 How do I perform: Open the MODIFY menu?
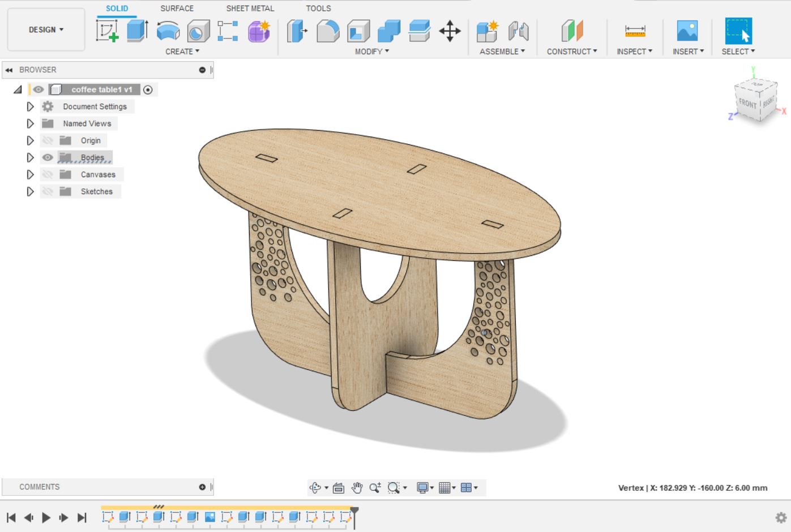(371, 52)
